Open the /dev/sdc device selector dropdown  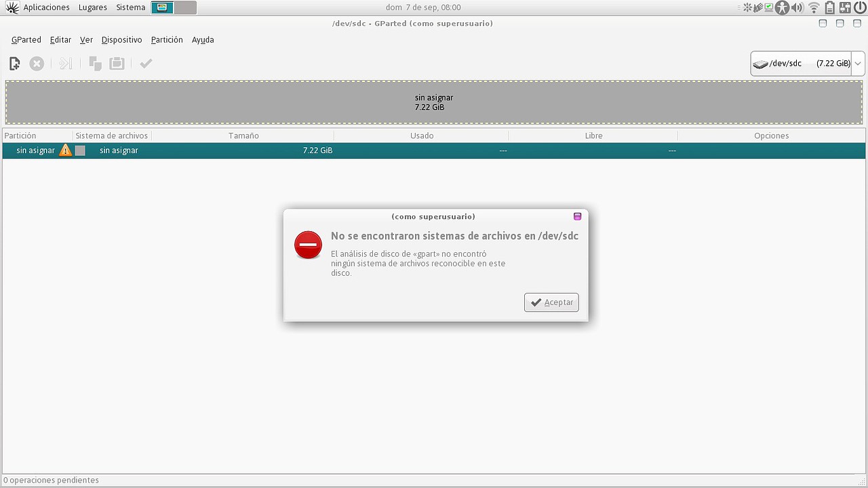click(807, 63)
